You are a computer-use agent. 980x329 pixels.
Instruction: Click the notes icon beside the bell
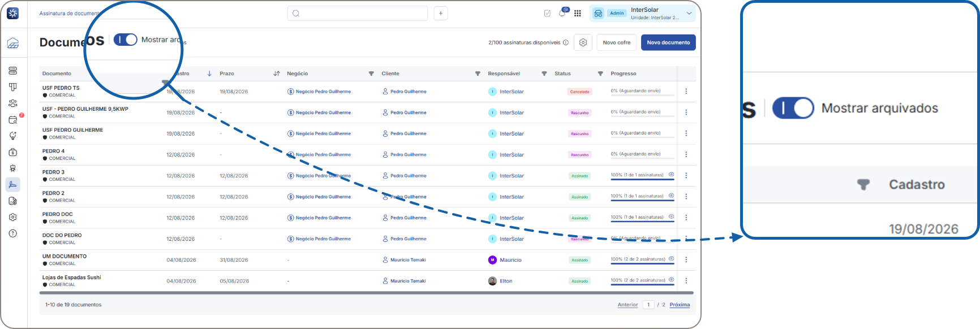(547, 13)
